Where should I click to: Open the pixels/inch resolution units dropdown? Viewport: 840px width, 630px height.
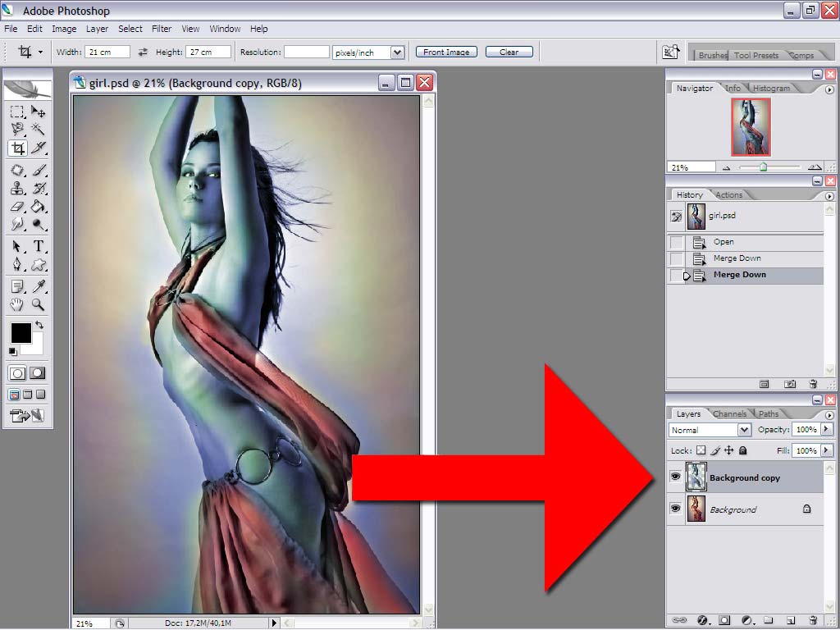pyautogui.click(x=367, y=52)
